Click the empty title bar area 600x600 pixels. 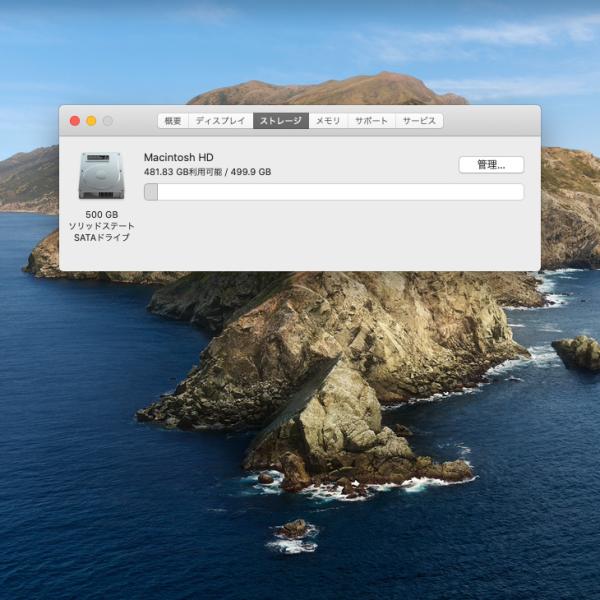(x=492, y=121)
